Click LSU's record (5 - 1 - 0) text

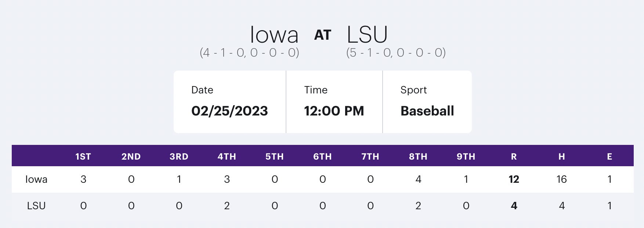(396, 53)
